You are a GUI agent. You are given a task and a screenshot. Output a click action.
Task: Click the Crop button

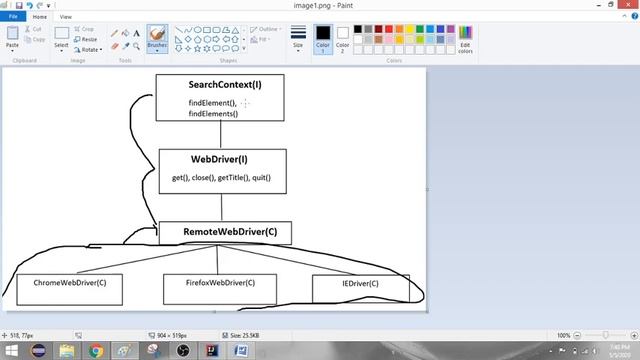coord(84,29)
